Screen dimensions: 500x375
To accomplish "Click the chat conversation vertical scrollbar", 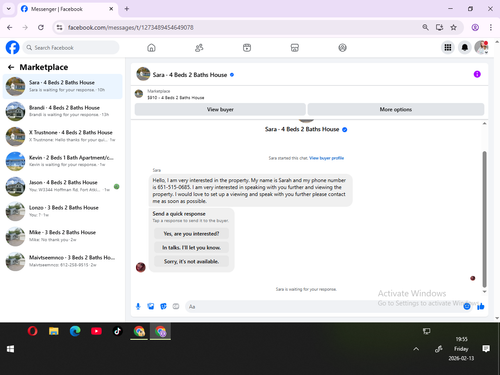I will coord(484,219).
